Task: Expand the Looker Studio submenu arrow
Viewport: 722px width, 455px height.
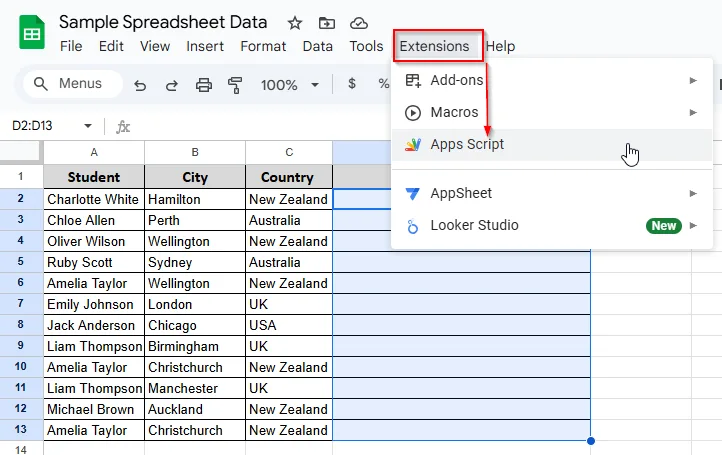Action: (693, 226)
